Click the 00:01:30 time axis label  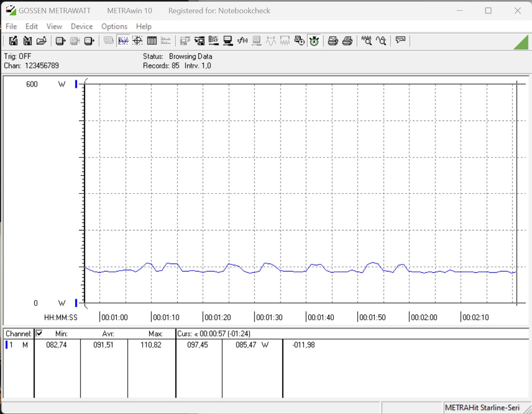click(269, 317)
